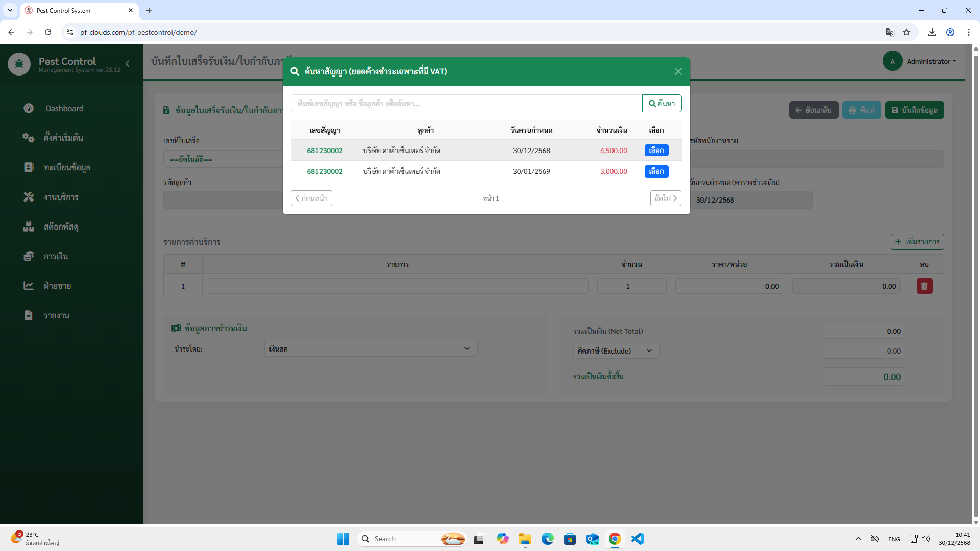Open the คิดภาษี (Exclude) tax dropdown
Screen dimensions: 980x551
[616, 351]
